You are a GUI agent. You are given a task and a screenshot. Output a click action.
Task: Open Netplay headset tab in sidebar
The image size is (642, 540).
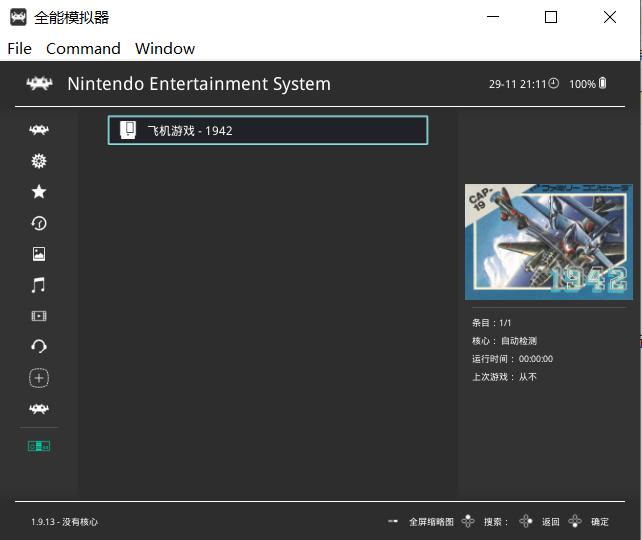tap(39, 346)
